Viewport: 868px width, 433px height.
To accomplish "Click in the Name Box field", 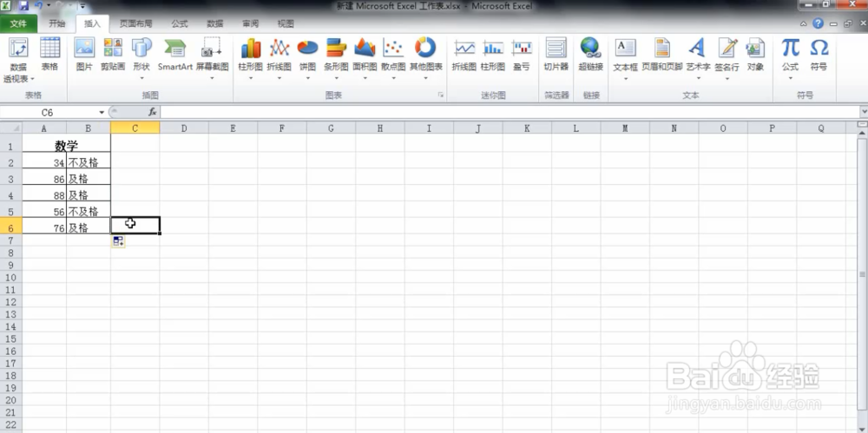I will point(49,113).
